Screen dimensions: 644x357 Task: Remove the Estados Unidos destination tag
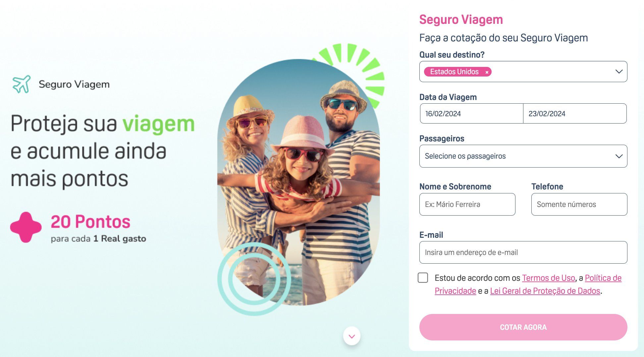[x=487, y=72]
